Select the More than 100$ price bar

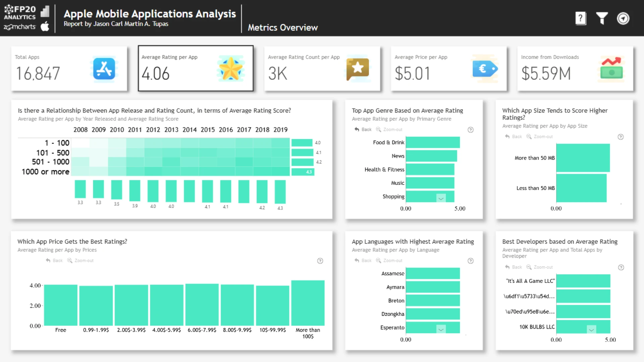[308, 303]
